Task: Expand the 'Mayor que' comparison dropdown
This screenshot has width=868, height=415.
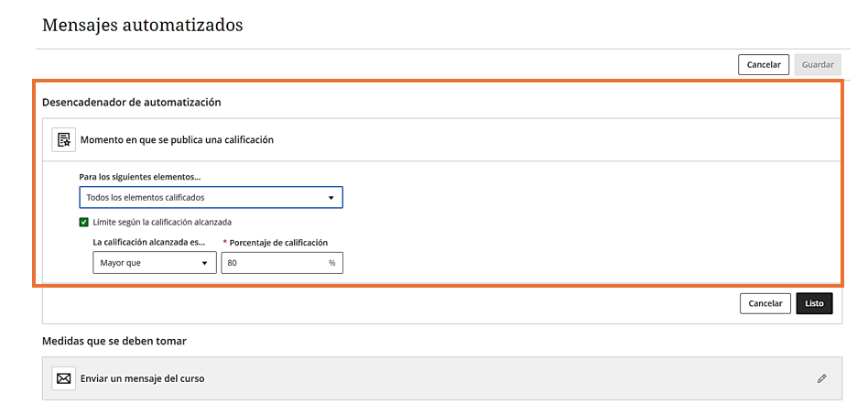Action: point(154,263)
